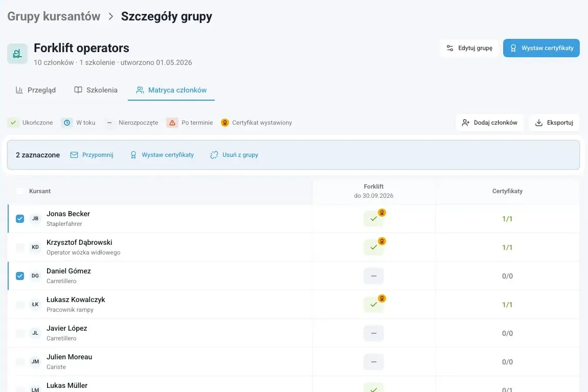
Task: Click the Edytuj grupę button
Action: click(469, 48)
